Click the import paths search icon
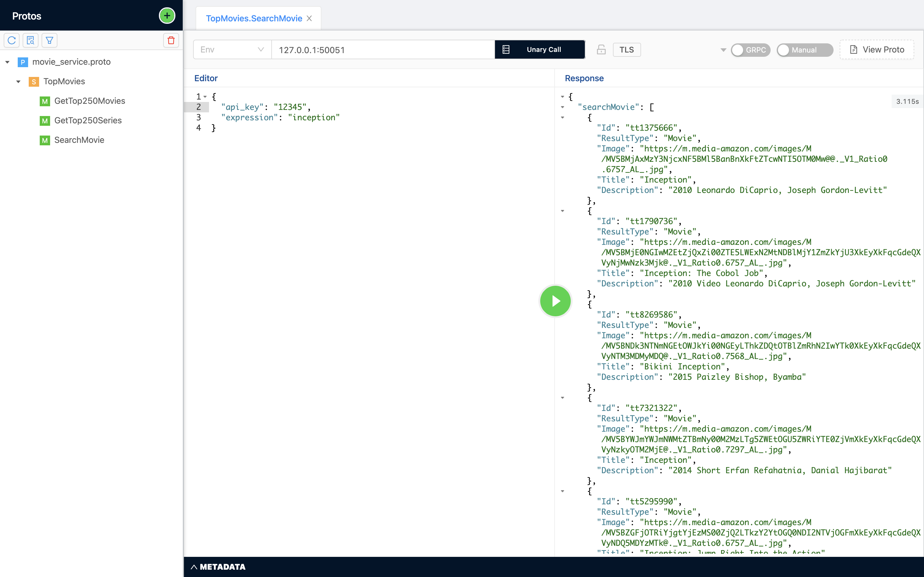Screen dimensions: 924x577 coord(31,40)
